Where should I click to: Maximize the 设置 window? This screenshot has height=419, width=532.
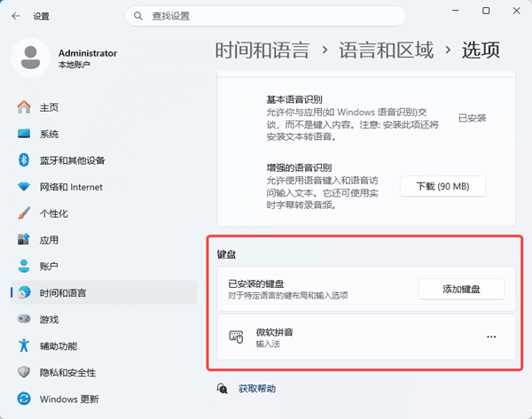486,11
